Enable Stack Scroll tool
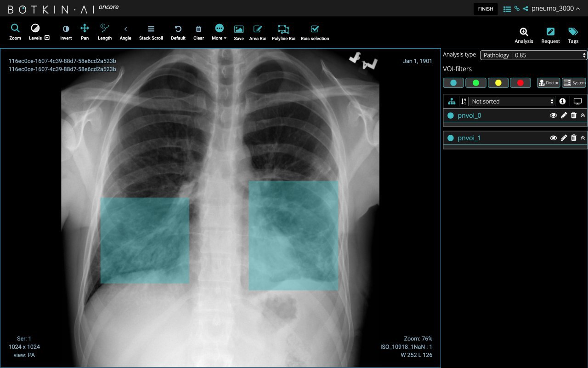 pos(151,32)
